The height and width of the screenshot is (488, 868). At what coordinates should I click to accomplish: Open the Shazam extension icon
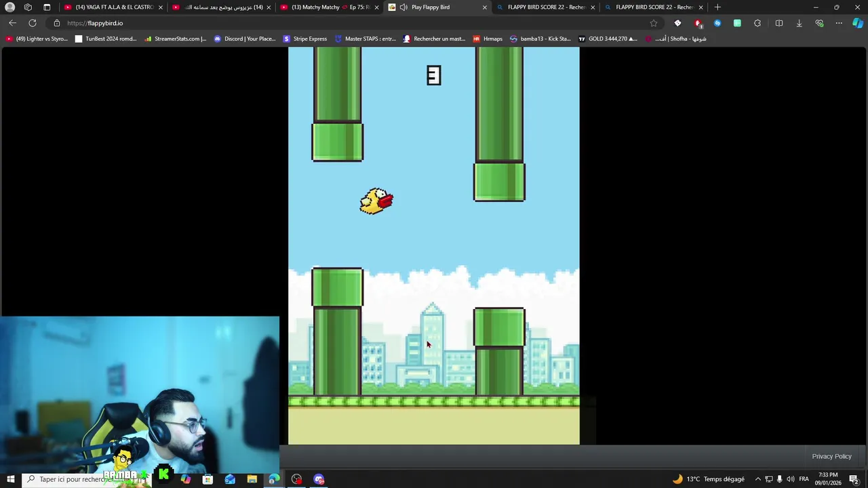click(717, 23)
